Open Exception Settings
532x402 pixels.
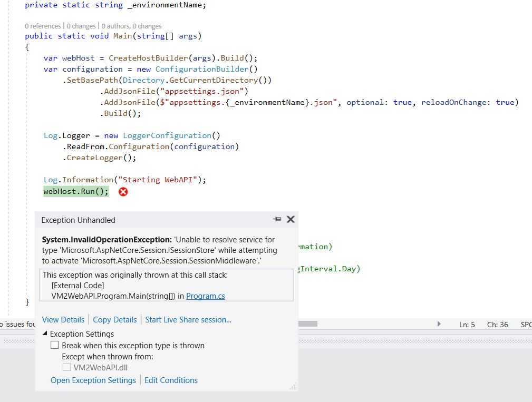click(x=93, y=380)
